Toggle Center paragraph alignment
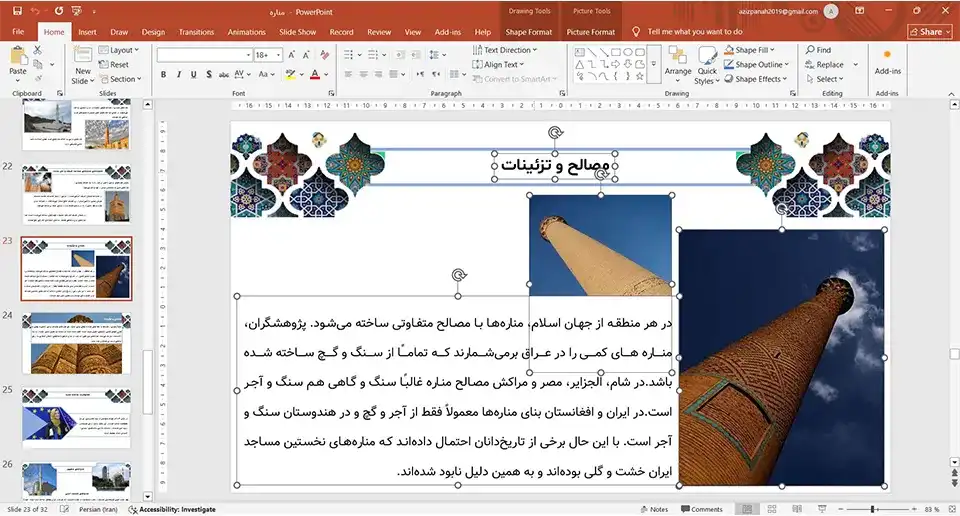The height and width of the screenshot is (516, 960). 364,74
